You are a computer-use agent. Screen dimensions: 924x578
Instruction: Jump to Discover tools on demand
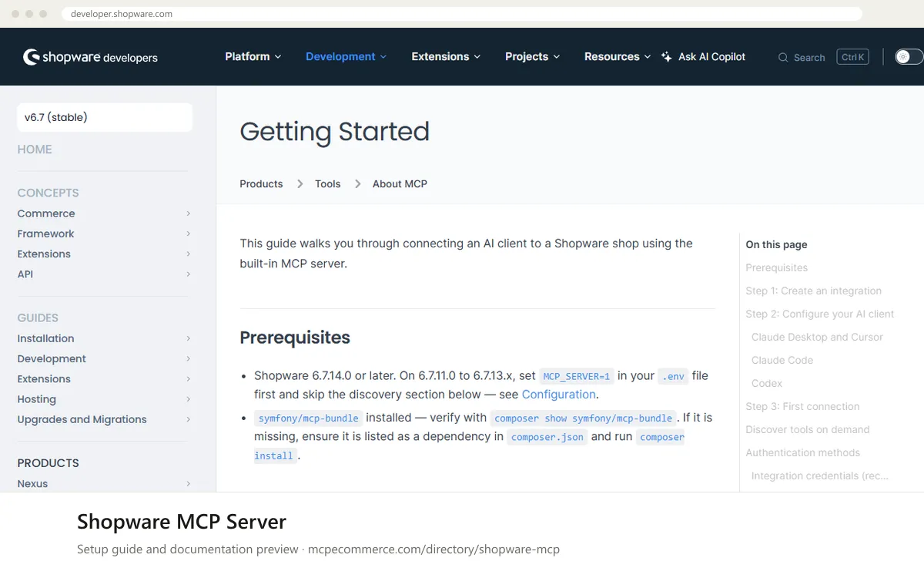[808, 429]
